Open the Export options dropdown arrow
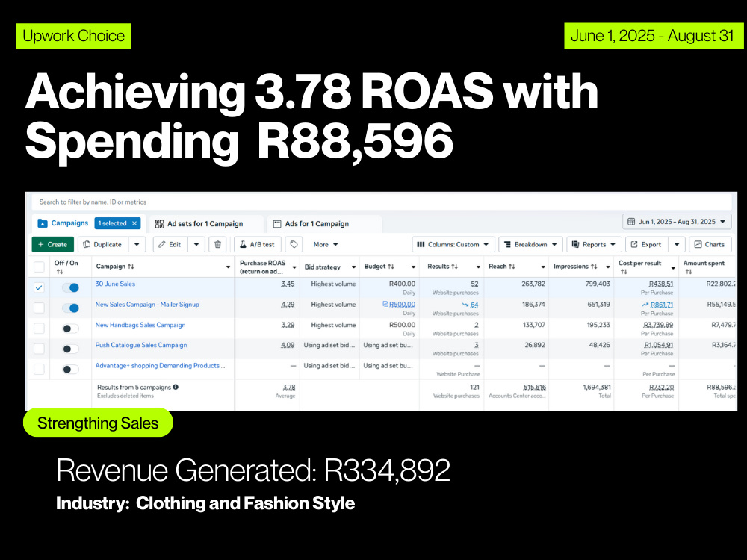The width and height of the screenshot is (747, 560). [677, 244]
